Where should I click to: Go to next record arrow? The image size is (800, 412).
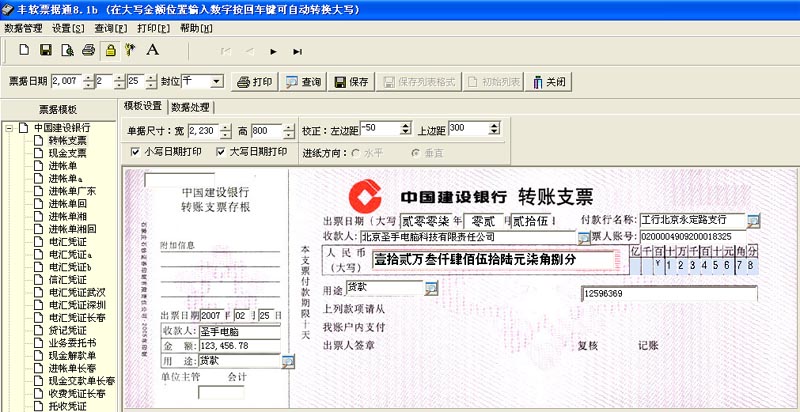pyautogui.click(x=273, y=52)
